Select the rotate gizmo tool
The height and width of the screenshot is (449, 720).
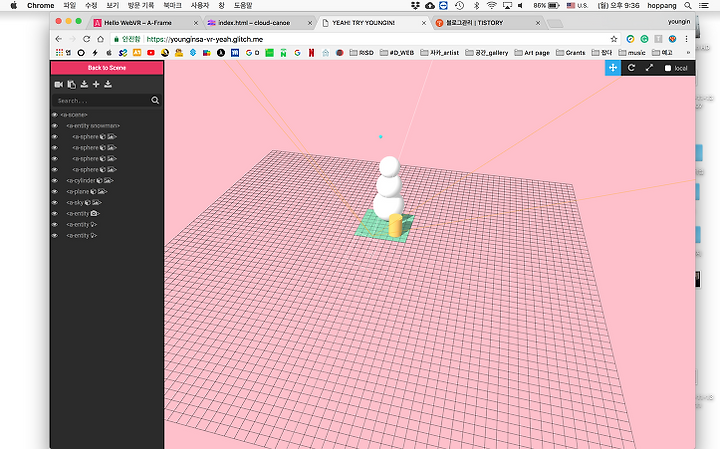[631, 68]
